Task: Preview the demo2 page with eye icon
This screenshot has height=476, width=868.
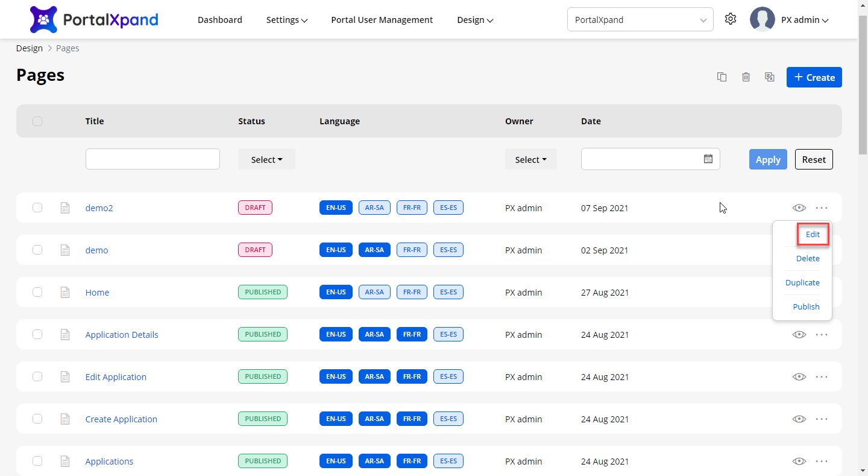Action: click(x=799, y=208)
